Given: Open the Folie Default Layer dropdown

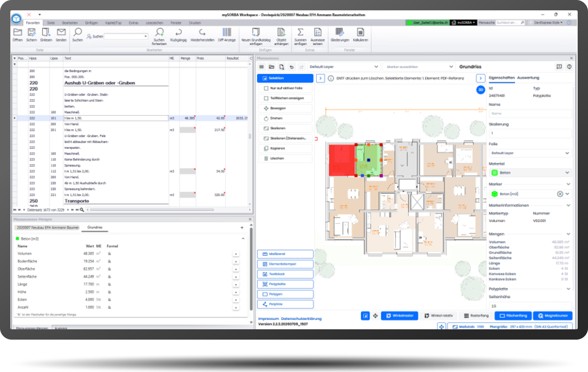Looking at the screenshot, I should (530, 153).
